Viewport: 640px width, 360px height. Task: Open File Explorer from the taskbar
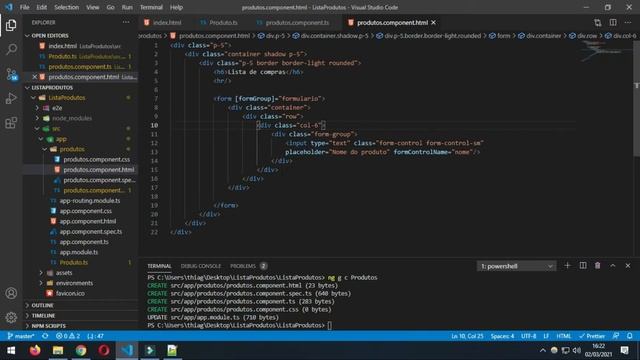[58, 350]
